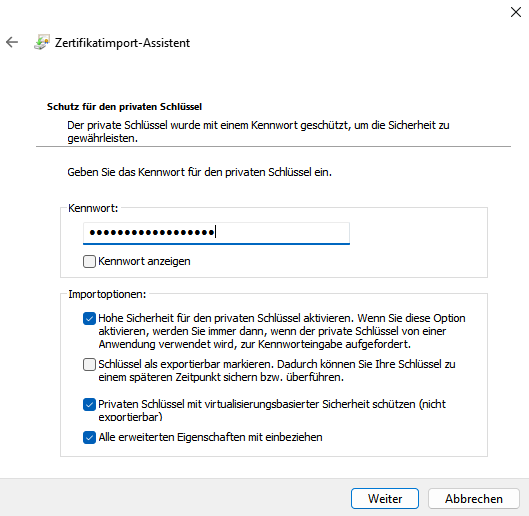
Task: Continue with the Weiter button
Action: pos(385,498)
